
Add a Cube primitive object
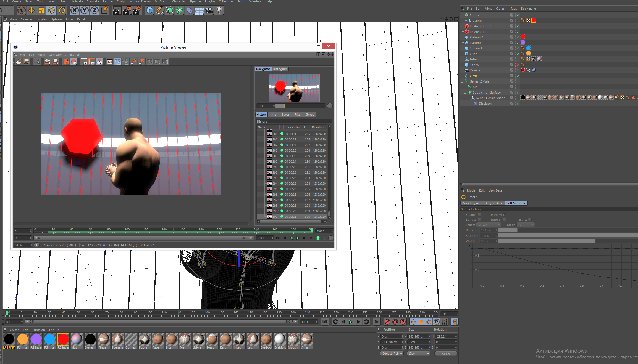coord(149,10)
